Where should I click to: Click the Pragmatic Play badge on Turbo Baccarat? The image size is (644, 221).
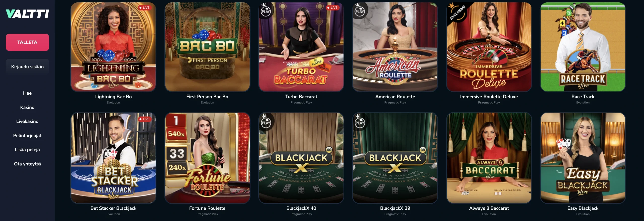point(266,11)
